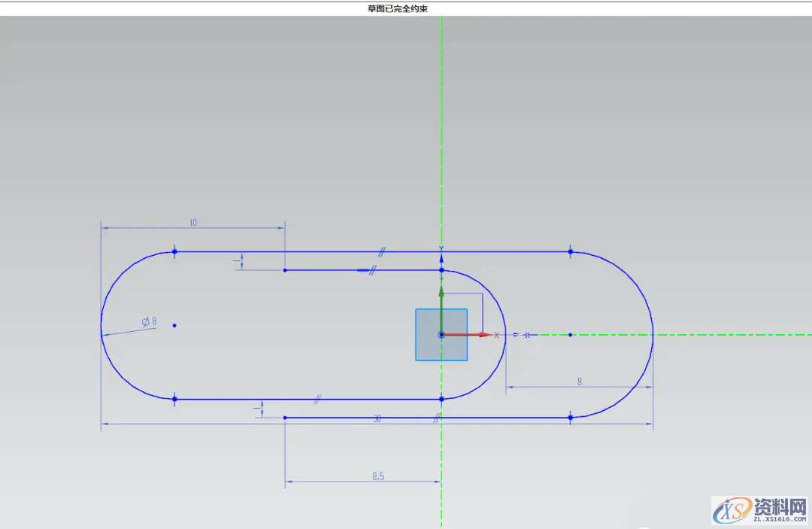Select the 10 dimension at top left

[x=193, y=223]
